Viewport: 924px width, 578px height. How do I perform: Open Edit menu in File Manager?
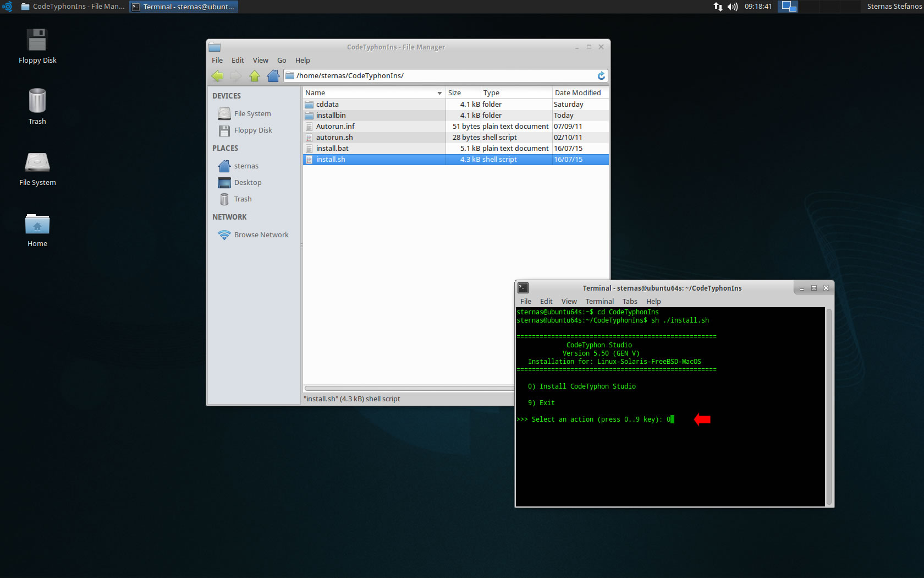pos(238,61)
